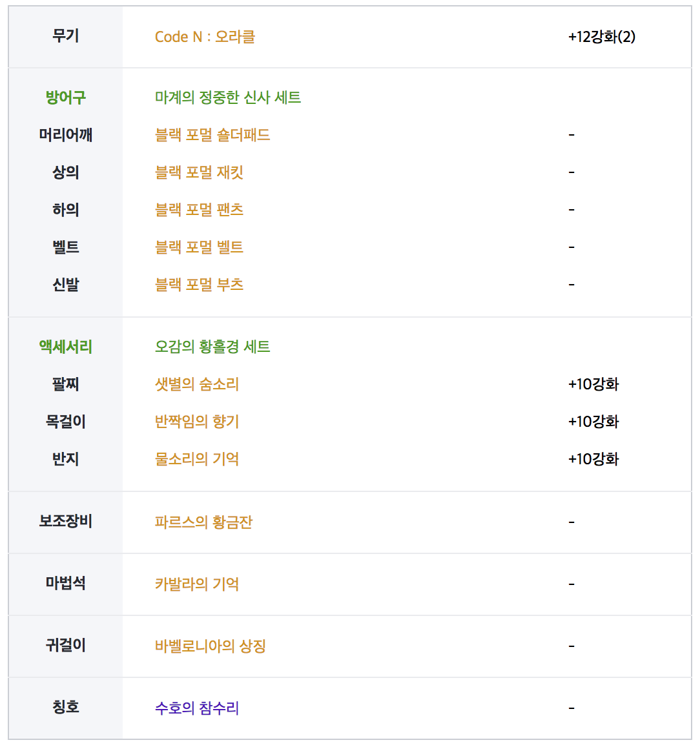Screen dimensions: 700x749
Task: Open the 블랙 포멀 부츠 item
Action: [199, 285]
